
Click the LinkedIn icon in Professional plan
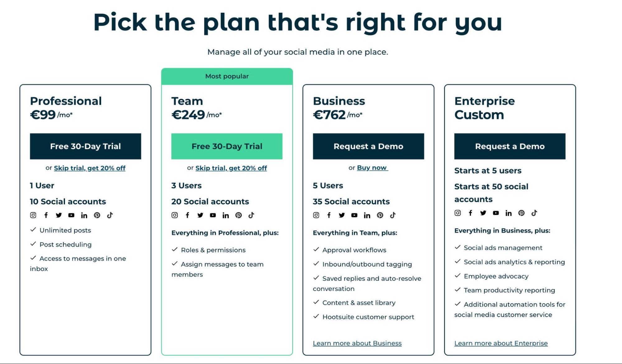click(x=84, y=215)
